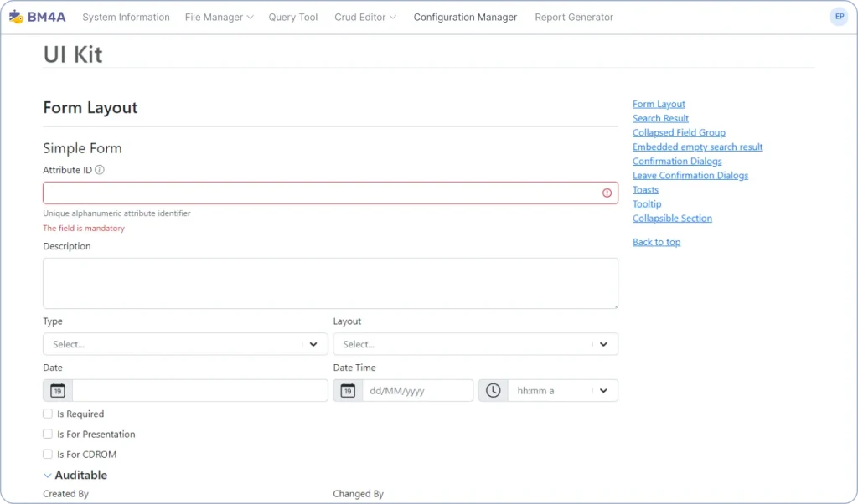Go to the Query Tool

pos(292,18)
